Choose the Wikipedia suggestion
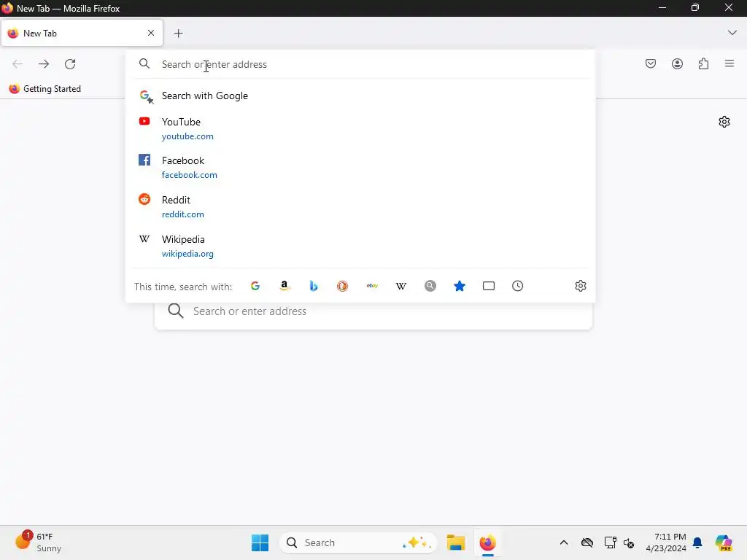 click(x=360, y=246)
